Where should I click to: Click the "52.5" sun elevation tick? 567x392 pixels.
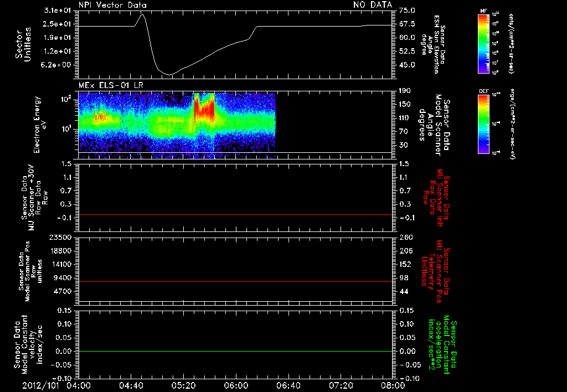click(407, 51)
